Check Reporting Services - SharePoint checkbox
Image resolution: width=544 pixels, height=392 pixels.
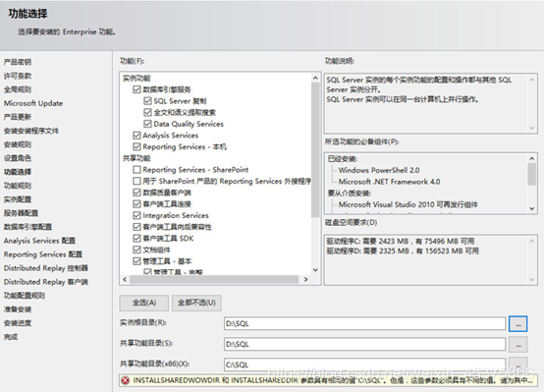[x=136, y=170]
